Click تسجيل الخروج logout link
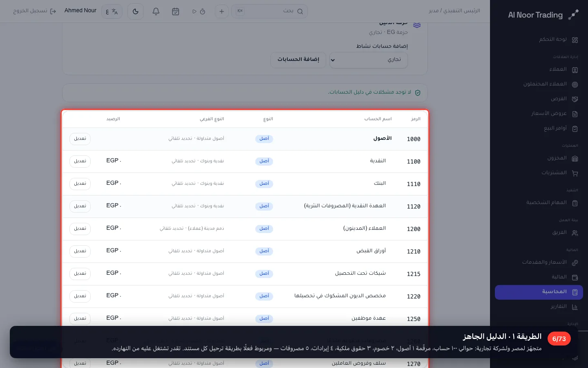The image size is (588, 368). point(35,11)
